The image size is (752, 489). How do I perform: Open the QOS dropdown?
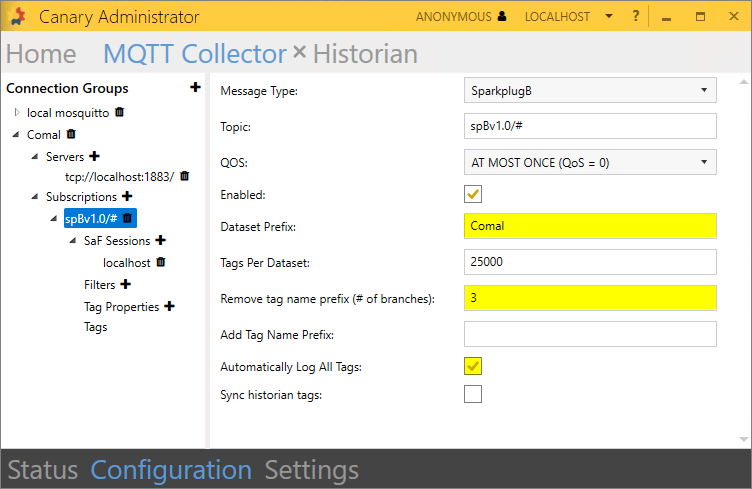(590, 160)
